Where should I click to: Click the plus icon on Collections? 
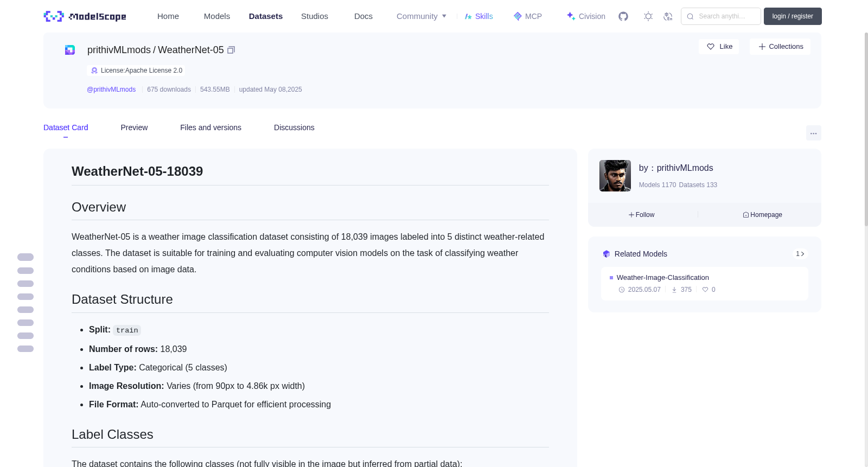pyautogui.click(x=762, y=47)
